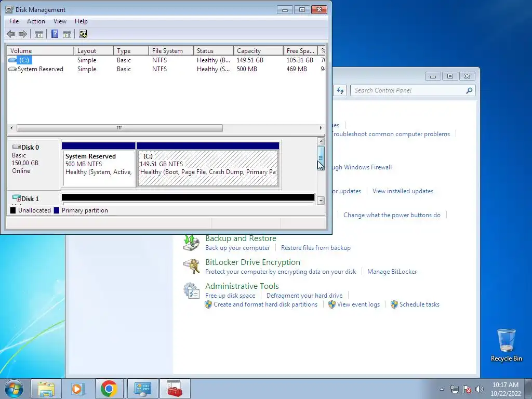Sort by the Capacity column header
This screenshot has height=399, width=532.
[258, 50]
